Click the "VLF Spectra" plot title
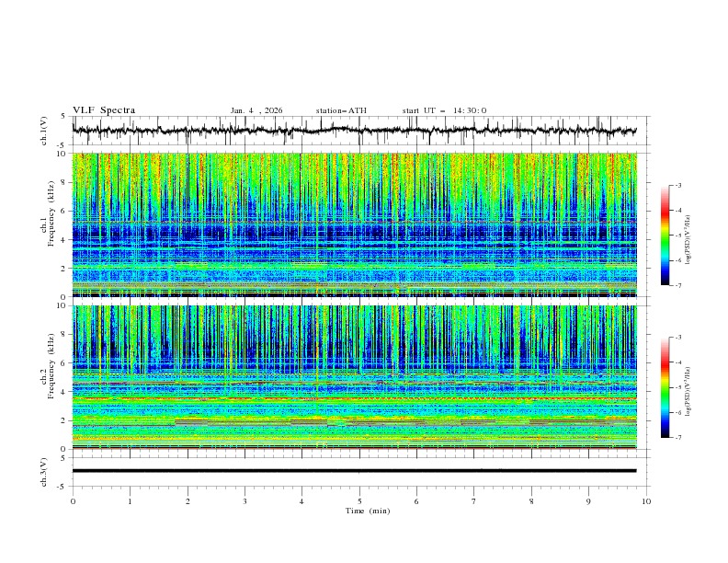The height and width of the screenshot is (563, 728). (104, 110)
